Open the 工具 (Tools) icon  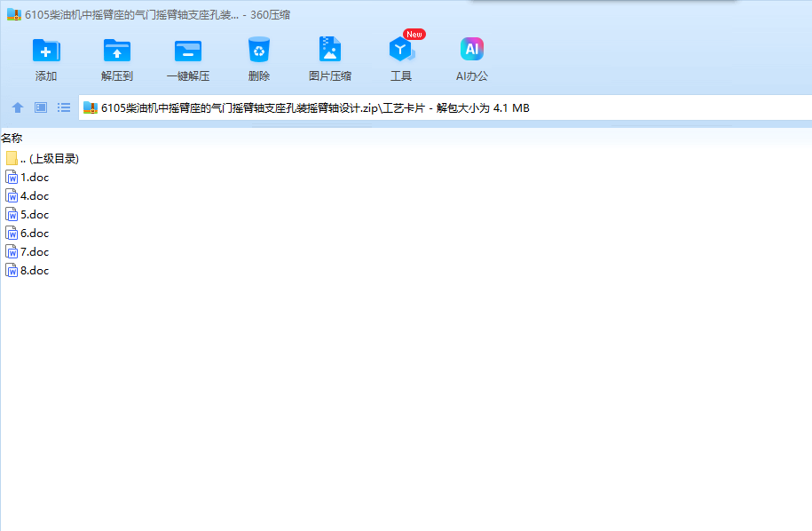[x=401, y=50]
